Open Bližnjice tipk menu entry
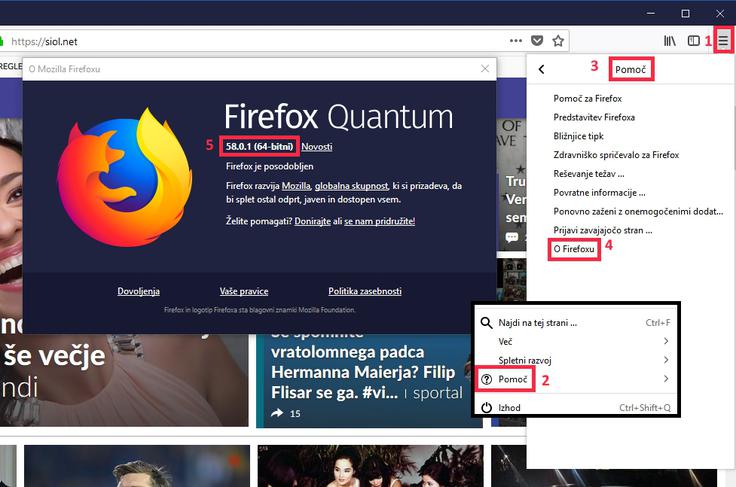This screenshot has width=736, height=487. (x=578, y=136)
